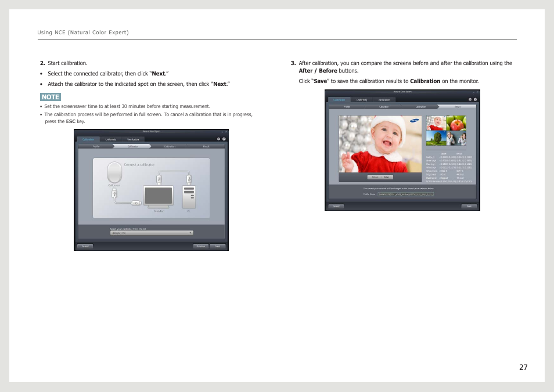The image size is (554, 392).
Task: Minimize the calibrator-selection window
Action: pyautogui.click(x=222, y=131)
